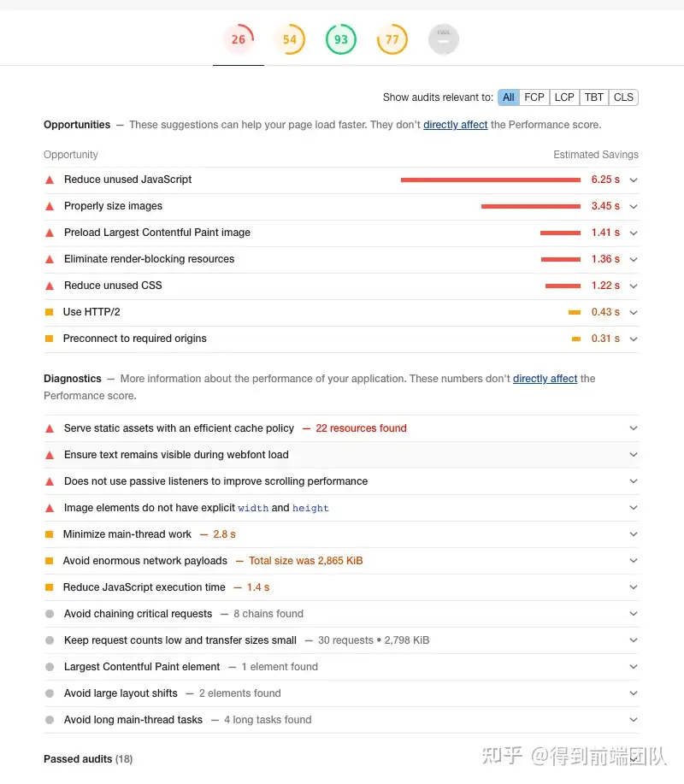Click the Performance score gauge showing 26
Image resolution: width=684 pixels, height=784 pixels.
pyautogui.click(x=239, y=39)
